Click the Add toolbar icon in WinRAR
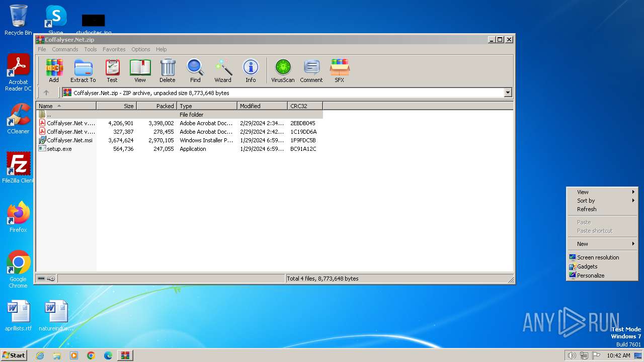Viewport: 644px width, 362px height. 54,71
